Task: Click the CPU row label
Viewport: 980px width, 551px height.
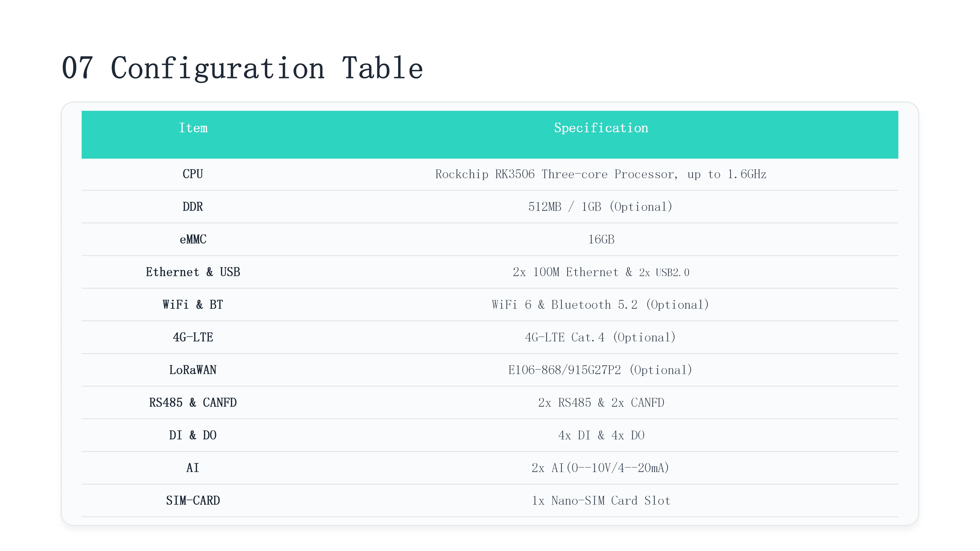Action: pyautogui.click(x=193, y=174)
